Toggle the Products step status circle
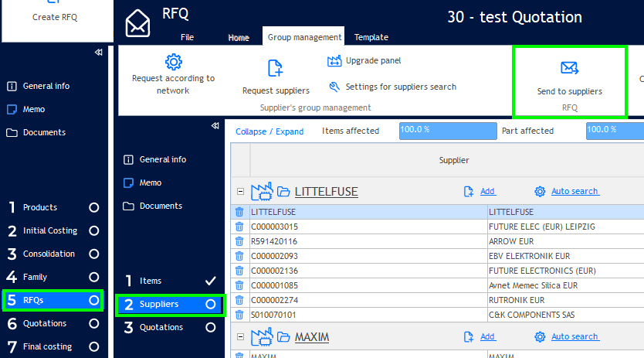The image size is (644, 358). (94, 207)
